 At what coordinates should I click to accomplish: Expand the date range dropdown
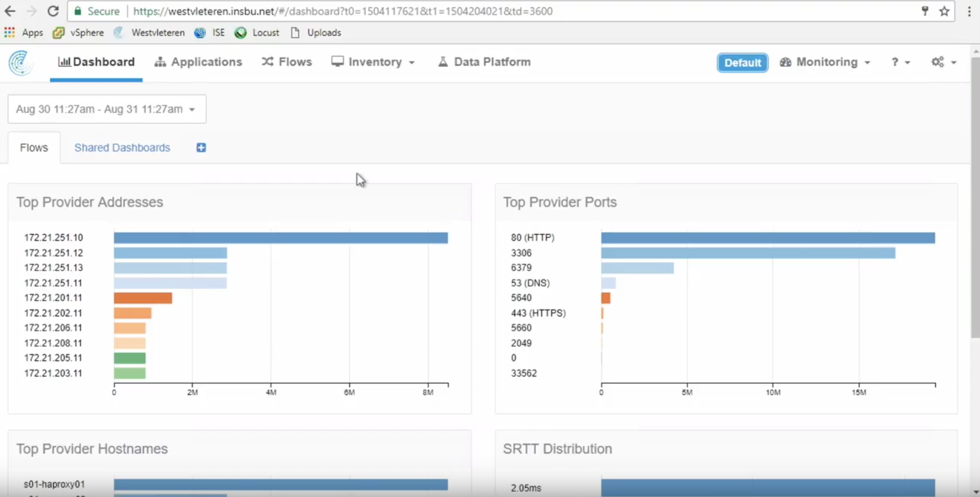point(107,109)
